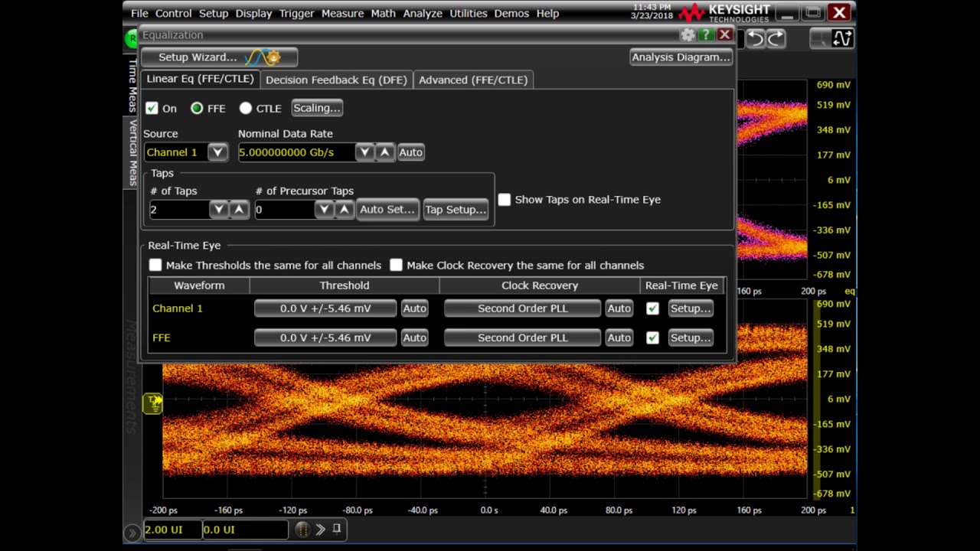Screen dimensions: 980x551
Task: Click the round horizontal scale knob icon
Action: point(302,530)
